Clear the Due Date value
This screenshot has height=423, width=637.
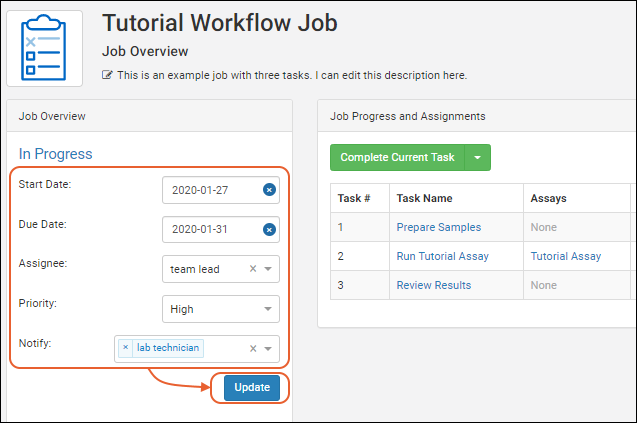269,229
